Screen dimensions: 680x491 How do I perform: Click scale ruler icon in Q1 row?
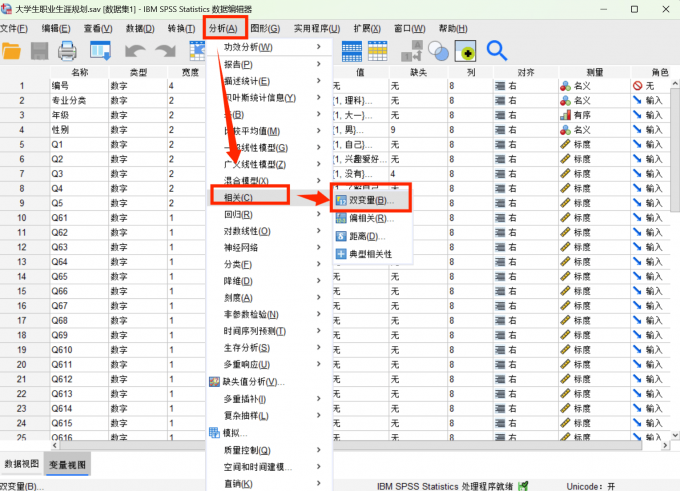[565, 144]
